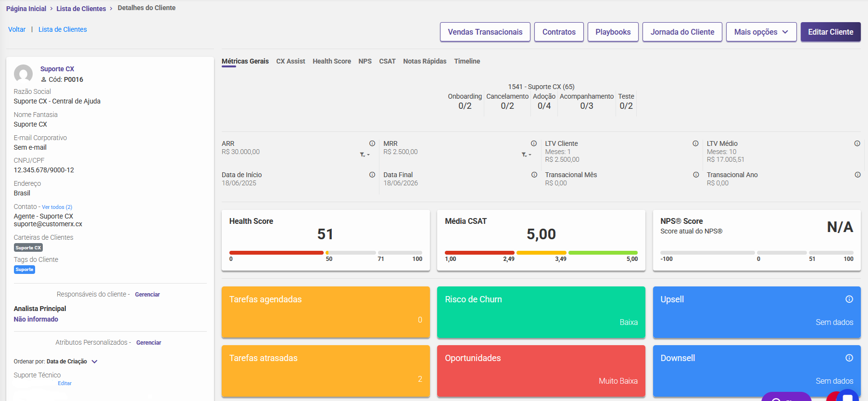This screenshot has height=401, width=868.
Task: Open Ver todos contacts link
Action: click(x=57, y=207)
